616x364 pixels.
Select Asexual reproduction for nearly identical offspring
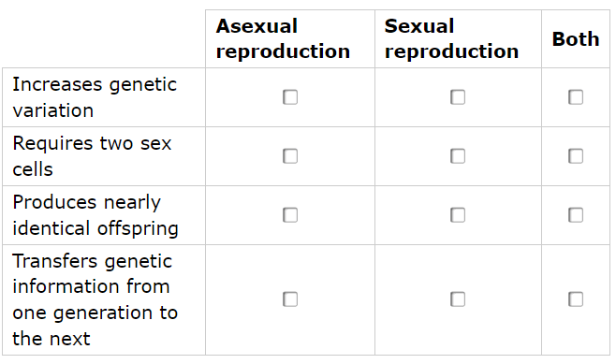290,215
